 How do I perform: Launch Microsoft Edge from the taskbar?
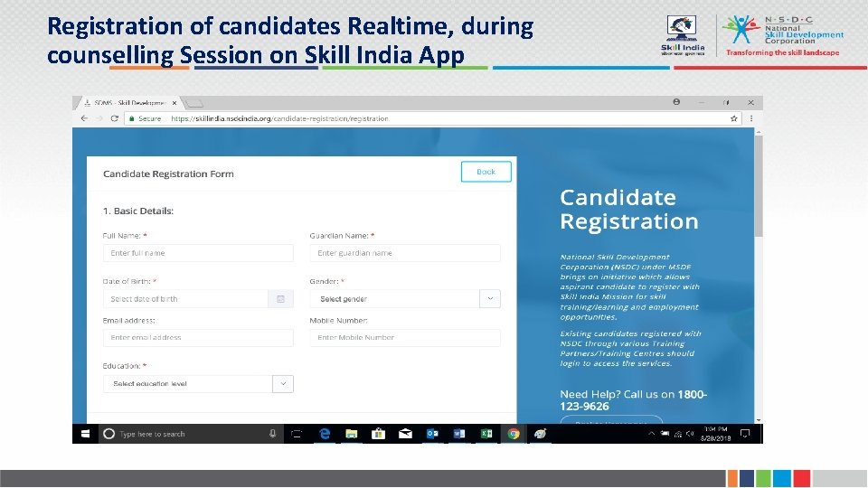point(325,434)
